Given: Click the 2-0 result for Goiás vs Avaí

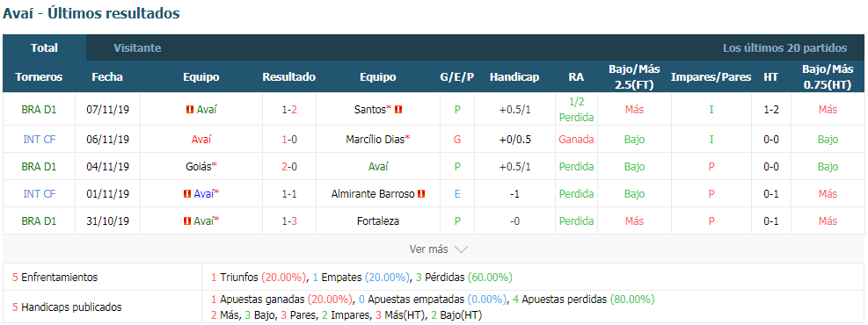Looking at the screenshot, I should coord(289,166).
